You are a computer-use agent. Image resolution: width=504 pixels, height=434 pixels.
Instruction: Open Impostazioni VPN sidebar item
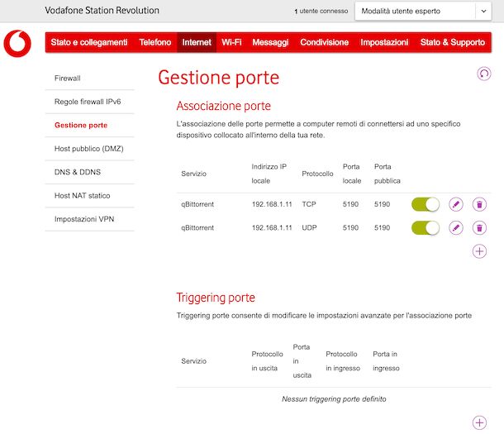tap(90, 219)
